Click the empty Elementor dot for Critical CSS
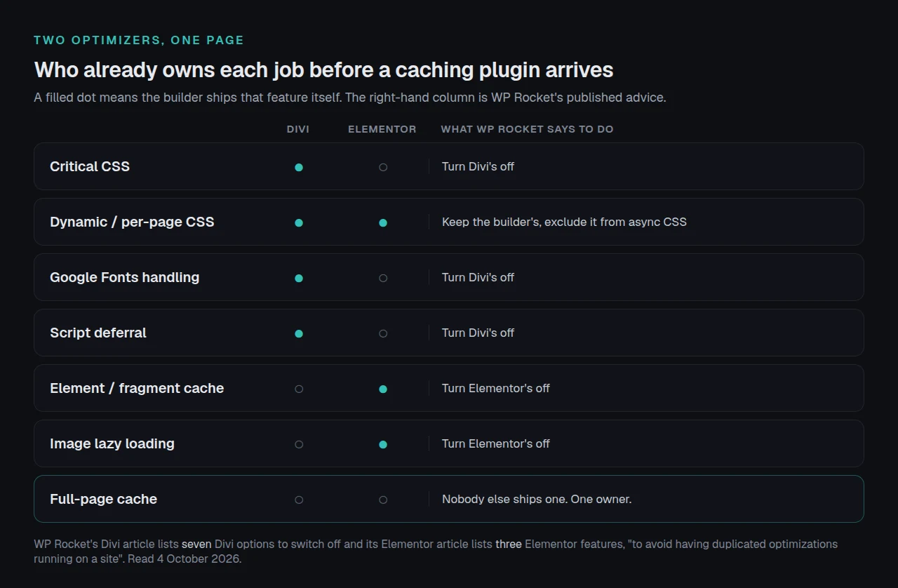The width and height of the screenshot is (898, 588). [383, 167]
